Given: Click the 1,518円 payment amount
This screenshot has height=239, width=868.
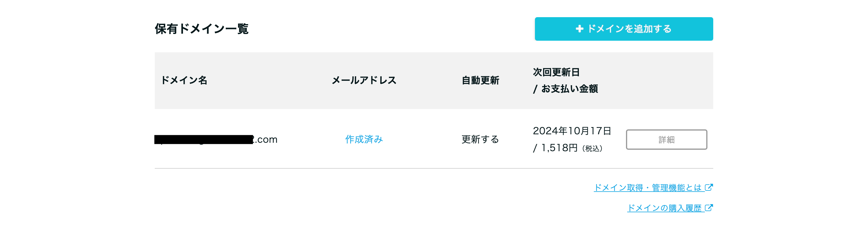Looking at the screenshot, I should tap(559, 148).
